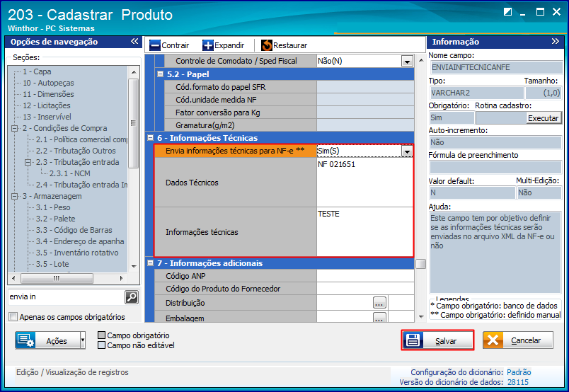The width and height of the screenshot is (569, 392).
Task: Select tree item 3.1 - Peso
Action: click(x=53, y=207)
